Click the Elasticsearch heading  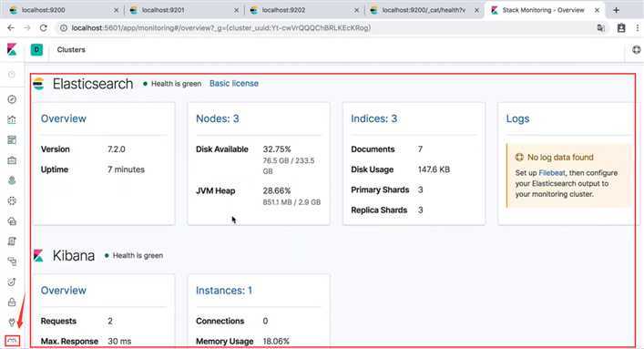(x=92, y=84)
